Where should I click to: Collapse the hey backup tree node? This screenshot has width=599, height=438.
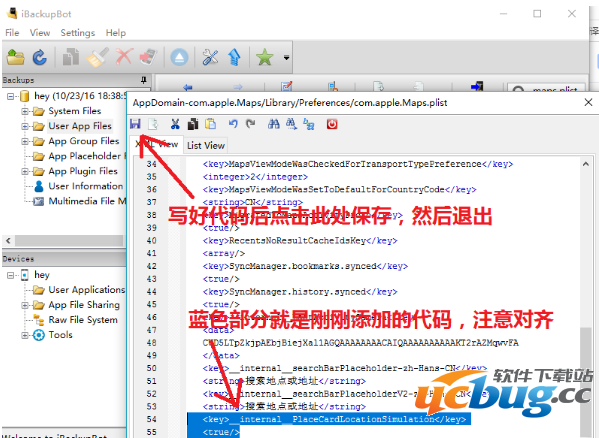(x=10, y=96)
